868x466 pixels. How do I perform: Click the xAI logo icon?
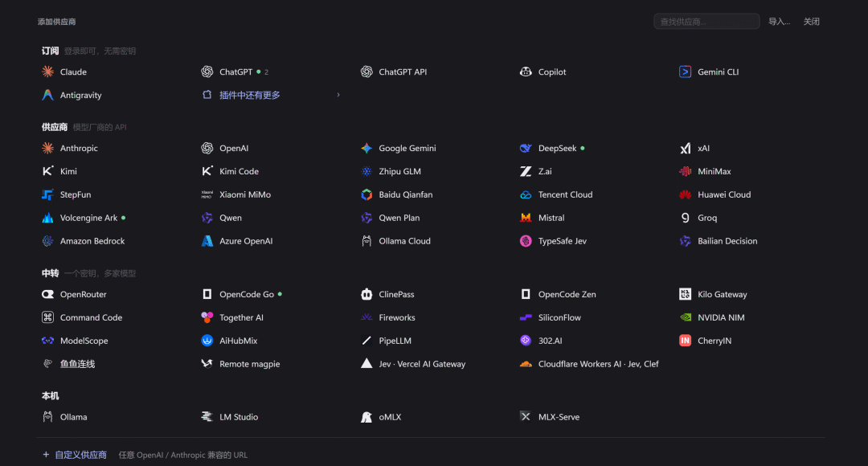coord(685,148)
